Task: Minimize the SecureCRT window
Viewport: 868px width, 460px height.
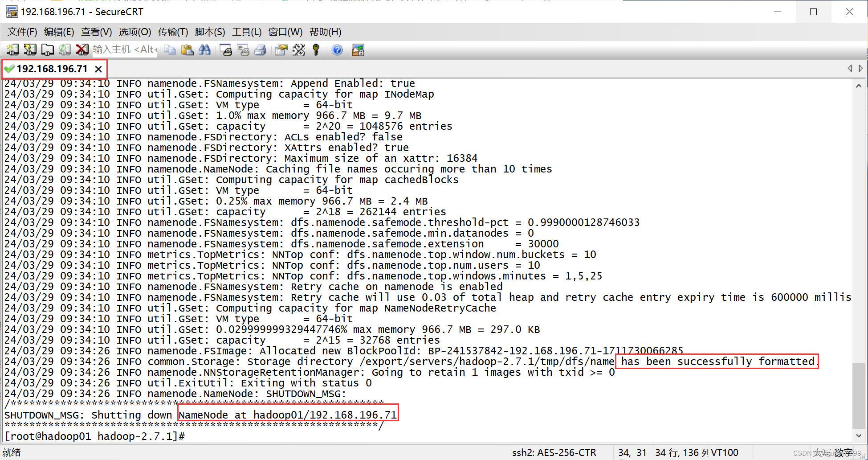Action: click(x=778, y=12)
